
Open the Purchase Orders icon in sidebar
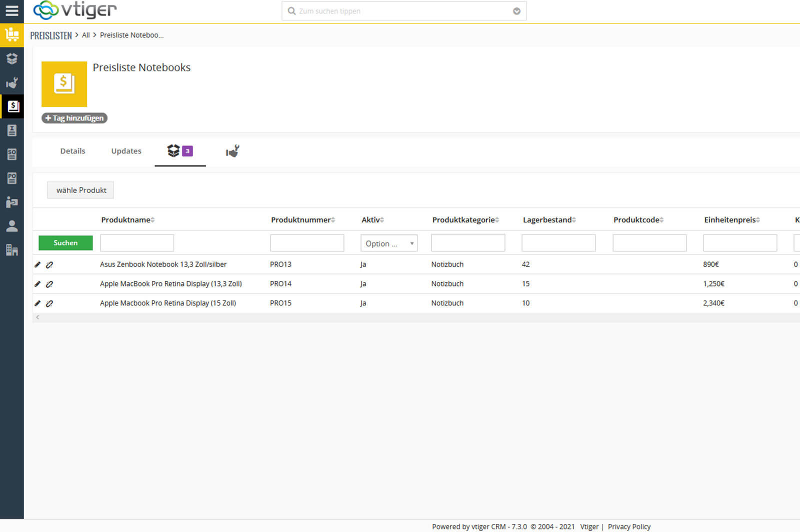click(12, 178)
